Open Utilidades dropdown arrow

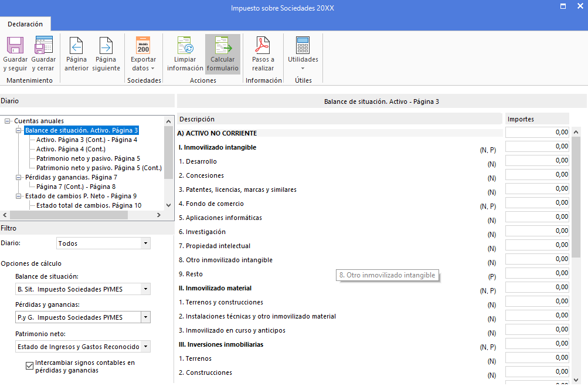pyautogui.click(x=303, y=69)
